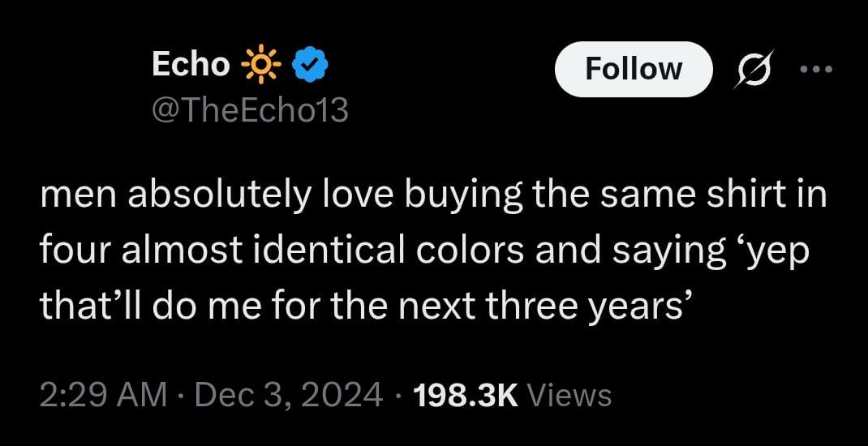Image resolution: width=868 pixels, height=446 pixels.
Task: Click the Dec 3, 2024 date
Action: tap(281, 396)
